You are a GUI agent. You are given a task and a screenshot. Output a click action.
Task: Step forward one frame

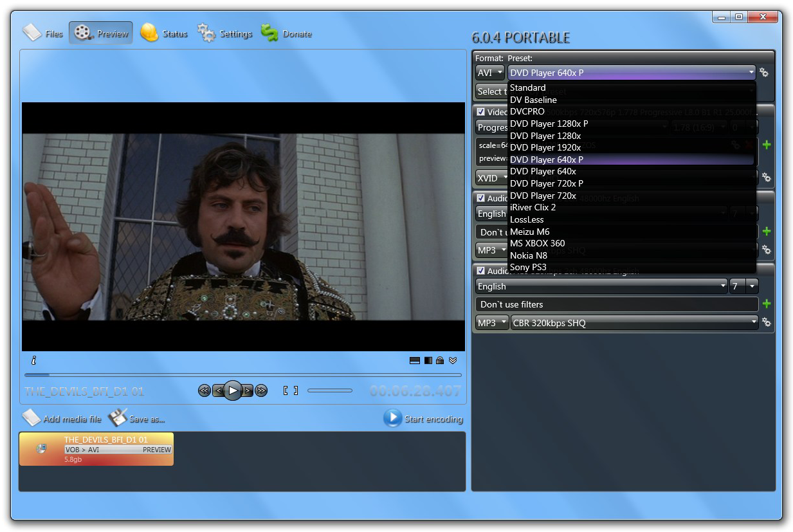click(248, 390)
